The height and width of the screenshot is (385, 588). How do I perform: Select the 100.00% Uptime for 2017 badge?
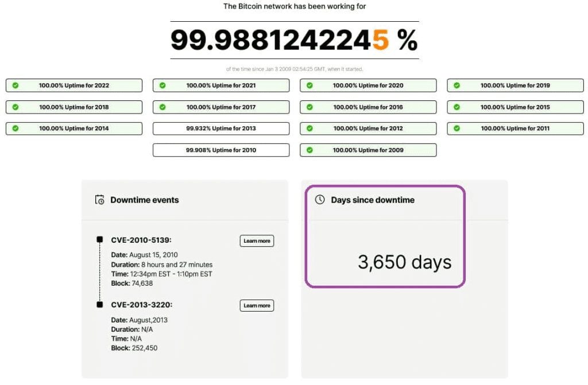click(x=221, y=107)
